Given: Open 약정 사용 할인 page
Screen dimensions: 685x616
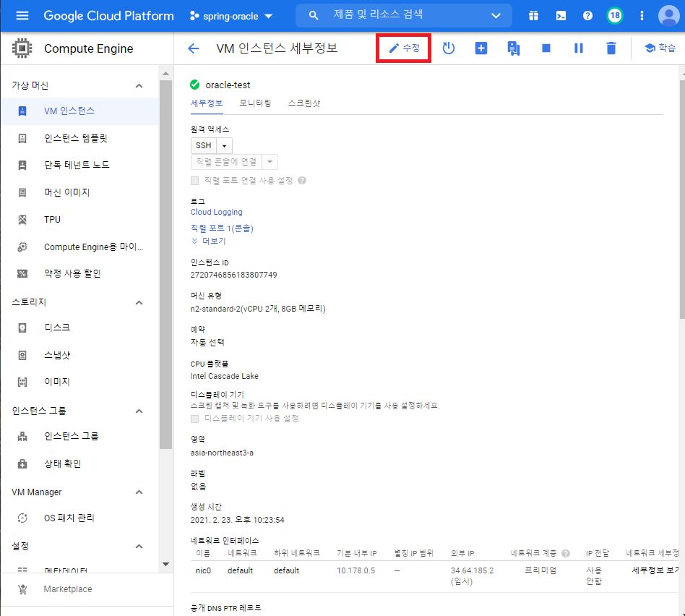Looking at the screenshot, I should pos(79,274).
